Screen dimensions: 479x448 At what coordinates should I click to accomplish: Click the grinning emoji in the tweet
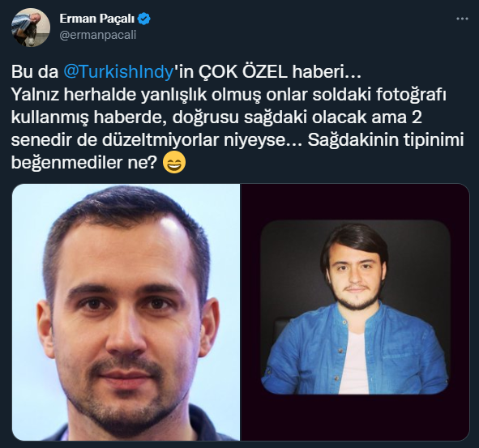[174, 163]
